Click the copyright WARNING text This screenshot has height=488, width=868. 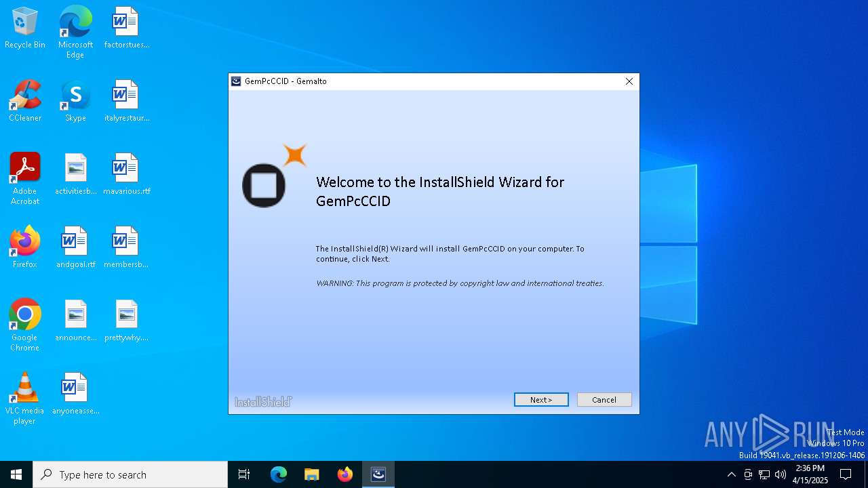tap(460, 283)
